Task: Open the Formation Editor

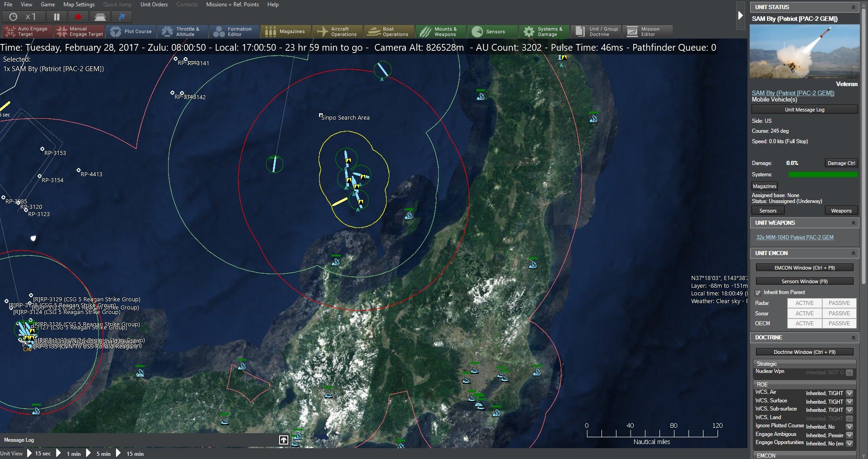Action: (234, 31)
